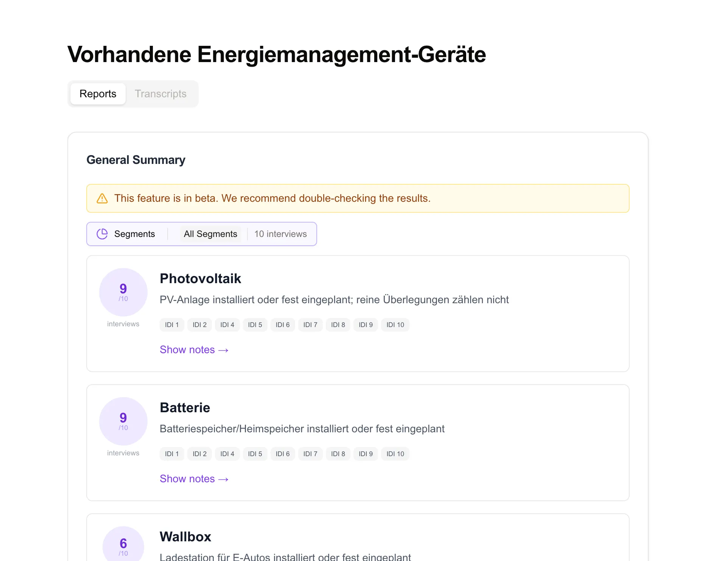Image resolution: width=728 pixels, height=561 pixels.
Task: Select the Reports tab
Action: (x=98, y=93)
